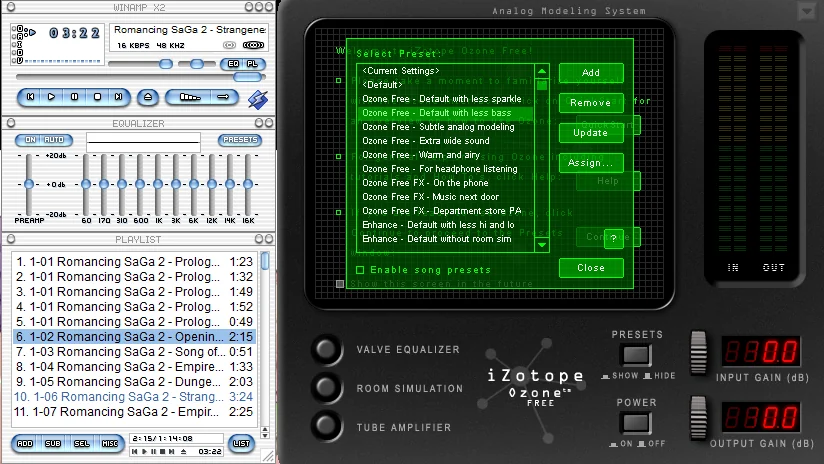Flip the Ozone Power switch
824x464 pixels.
637,424
